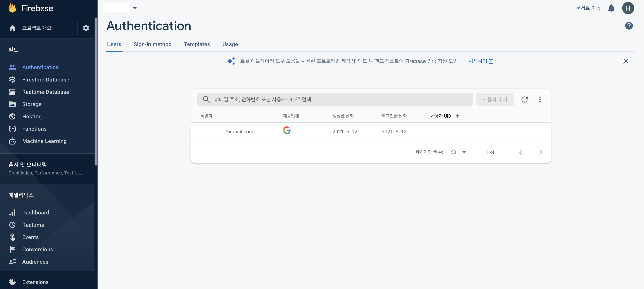
Task: Sort by 사용자 UID column arrow
Action: (457, 116)
